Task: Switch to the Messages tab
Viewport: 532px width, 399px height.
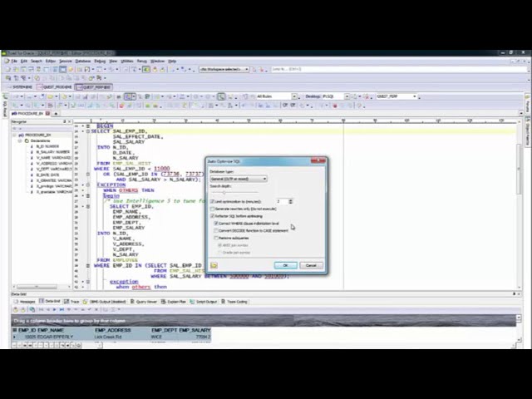Action: coord(24,302)
